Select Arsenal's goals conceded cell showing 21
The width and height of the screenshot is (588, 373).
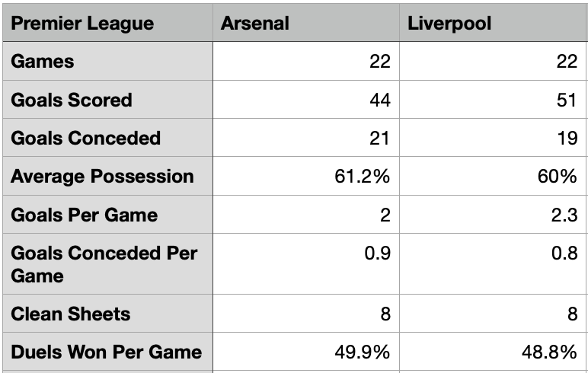(x=306, y=138)
